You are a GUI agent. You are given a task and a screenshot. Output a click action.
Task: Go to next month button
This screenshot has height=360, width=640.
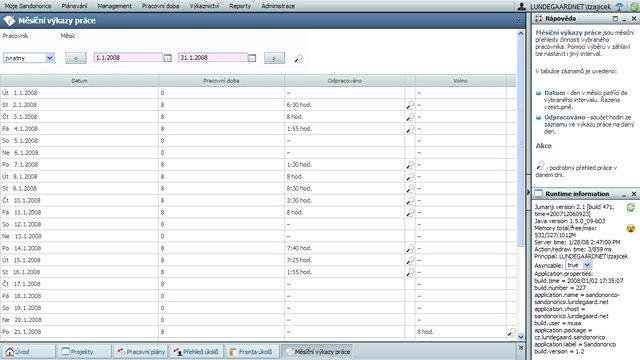pos(274,58)
